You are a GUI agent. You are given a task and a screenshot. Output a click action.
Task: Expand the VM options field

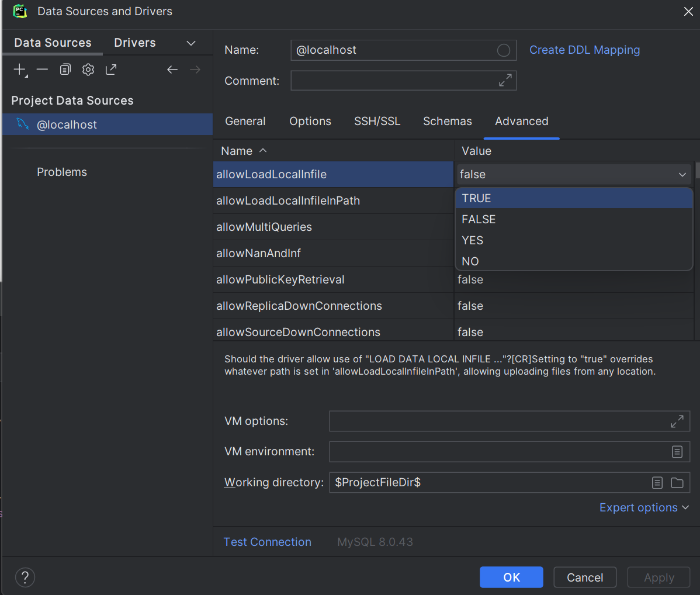point(677,421)
